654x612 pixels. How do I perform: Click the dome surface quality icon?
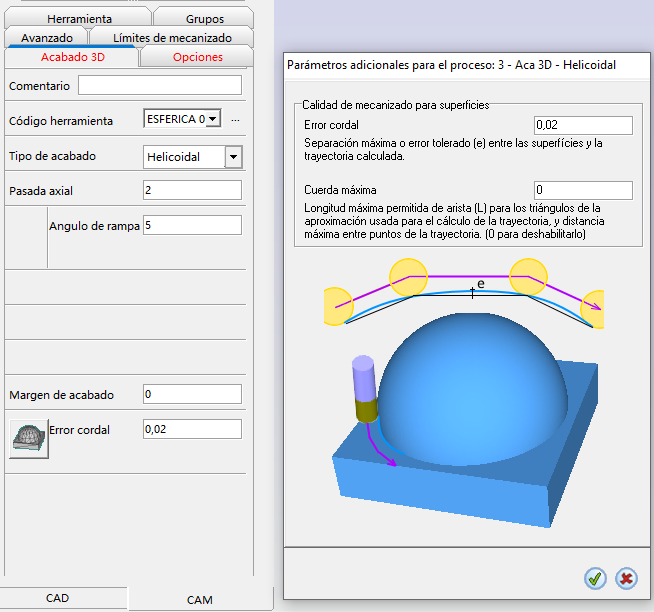point(28,439)
